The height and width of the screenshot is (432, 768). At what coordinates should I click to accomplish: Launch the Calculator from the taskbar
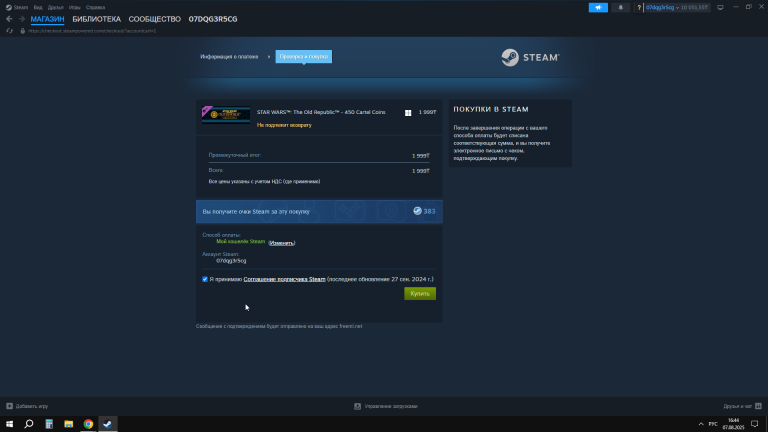(49, 424)
